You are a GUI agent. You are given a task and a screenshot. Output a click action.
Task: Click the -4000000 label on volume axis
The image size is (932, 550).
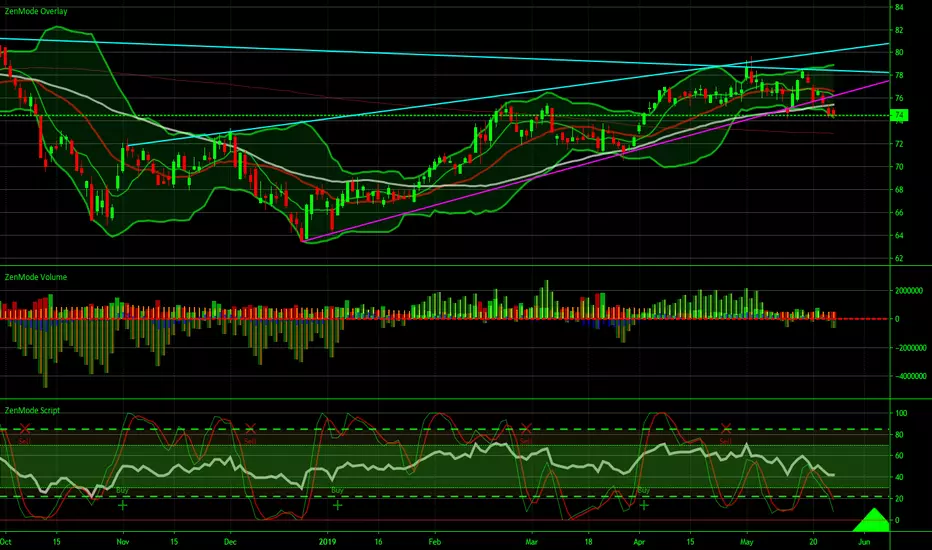(x=911, y=376)
